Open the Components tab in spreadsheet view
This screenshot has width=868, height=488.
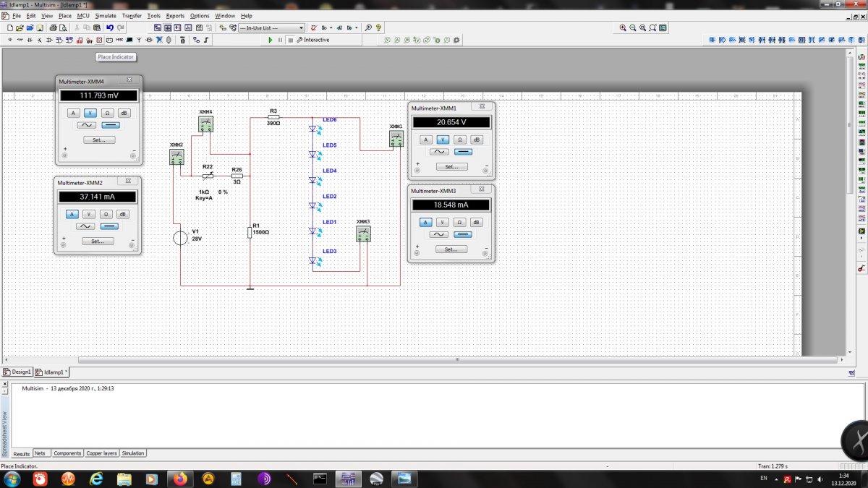(x=67, y=453)
